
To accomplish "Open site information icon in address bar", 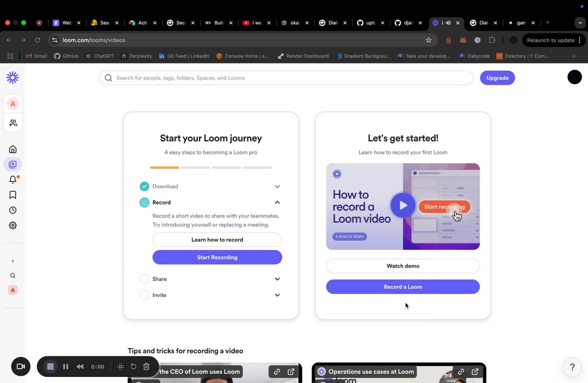I will [x=55, y=40].
